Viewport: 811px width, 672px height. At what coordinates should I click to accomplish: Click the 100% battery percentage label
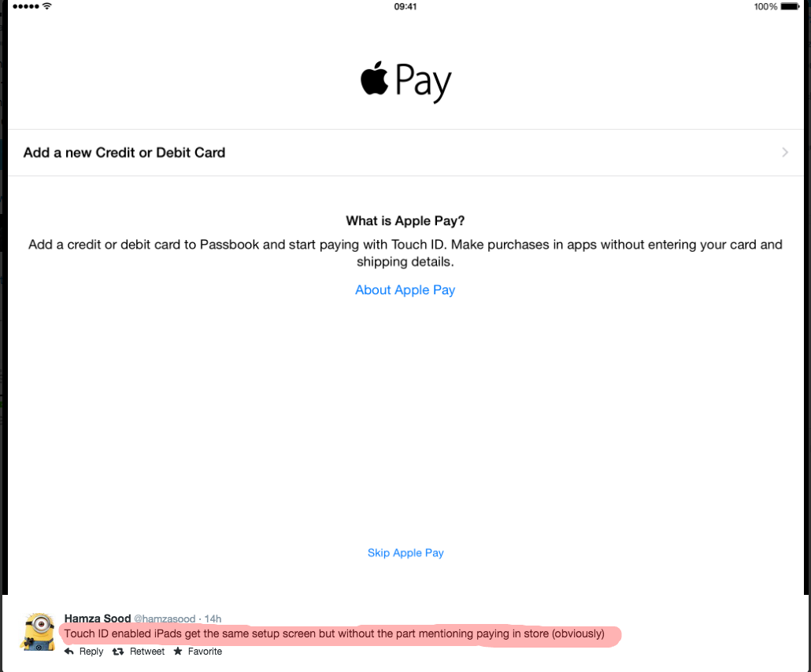(x=765, y=6)
